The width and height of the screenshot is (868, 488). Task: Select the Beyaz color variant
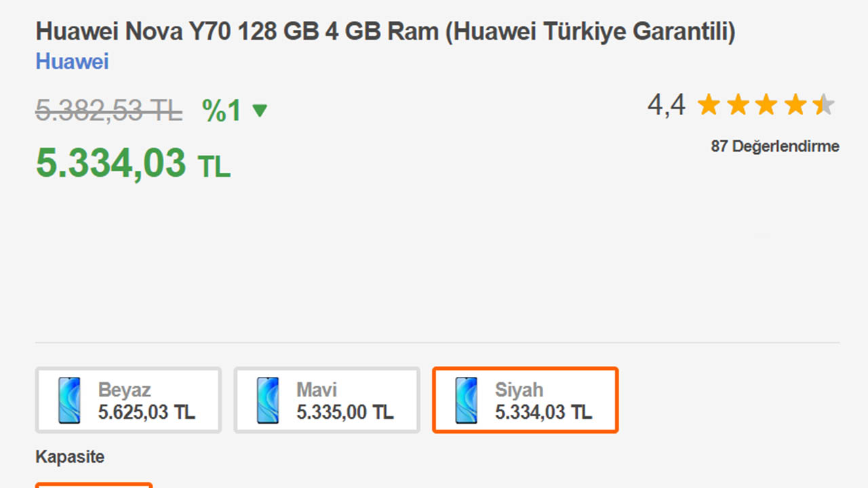(x=128, y=400)
